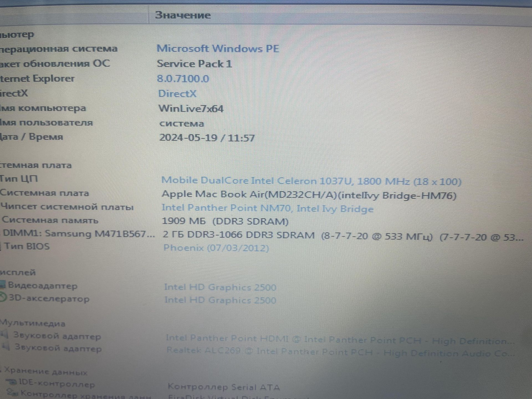Open the Realtek ALC269 audio link
Viewport: 532px width, 399px height.
tap(341, 352)
